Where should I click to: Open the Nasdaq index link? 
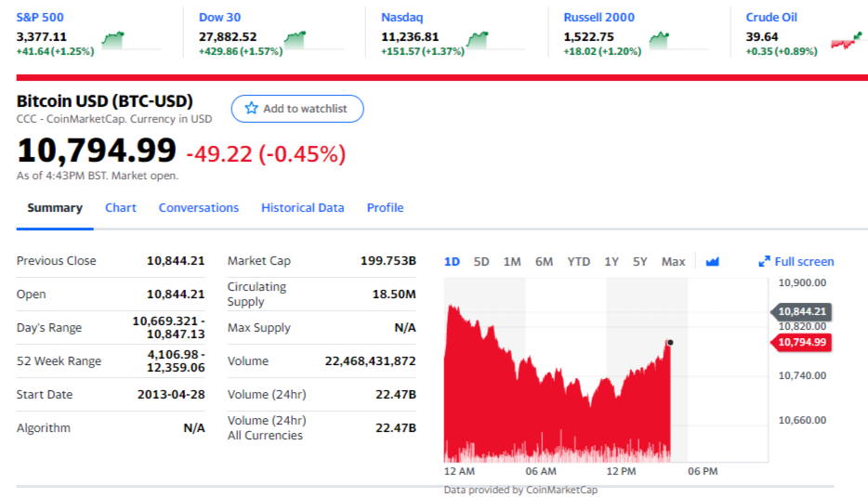pos(401,17)
